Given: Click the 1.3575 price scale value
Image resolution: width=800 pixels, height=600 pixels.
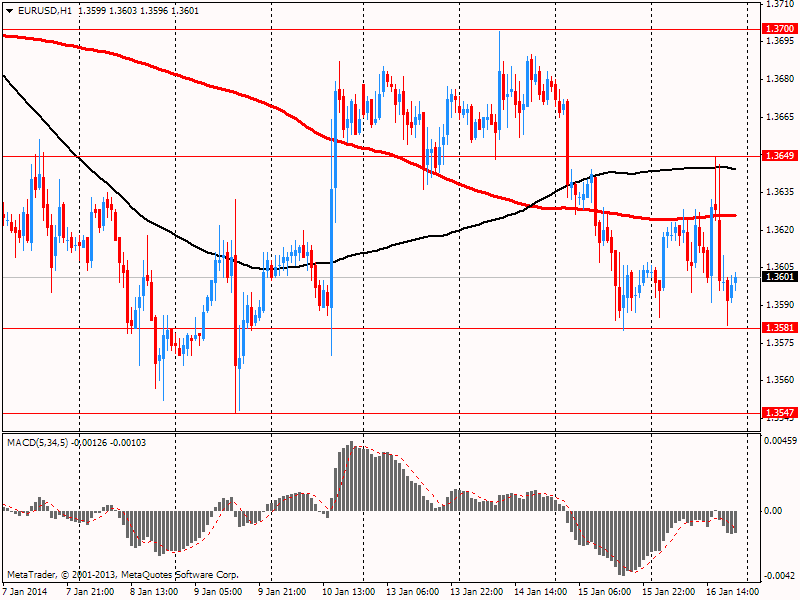Looking at the screenshot, I should (781, 342).
